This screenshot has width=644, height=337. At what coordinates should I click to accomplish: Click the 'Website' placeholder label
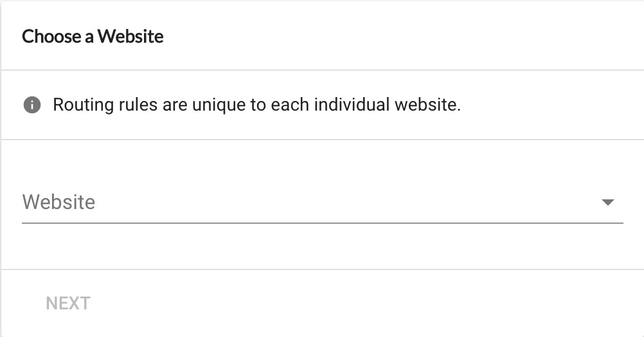click(58, 202)
